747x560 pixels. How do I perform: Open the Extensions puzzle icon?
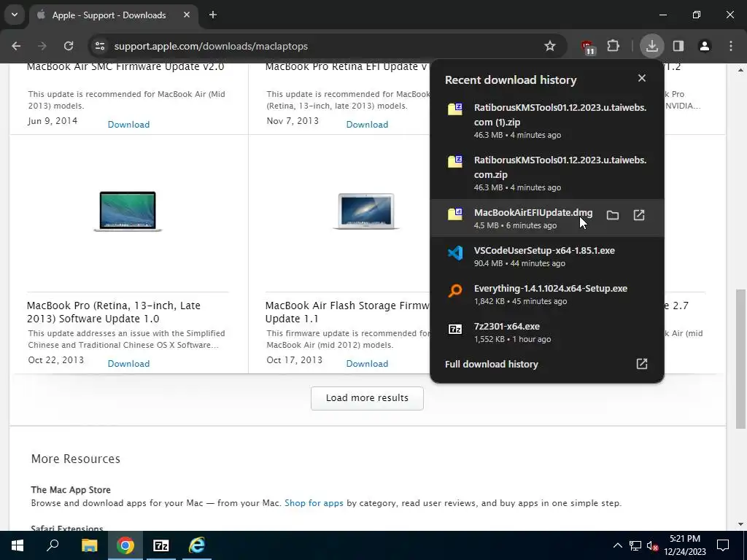[613, 46]
